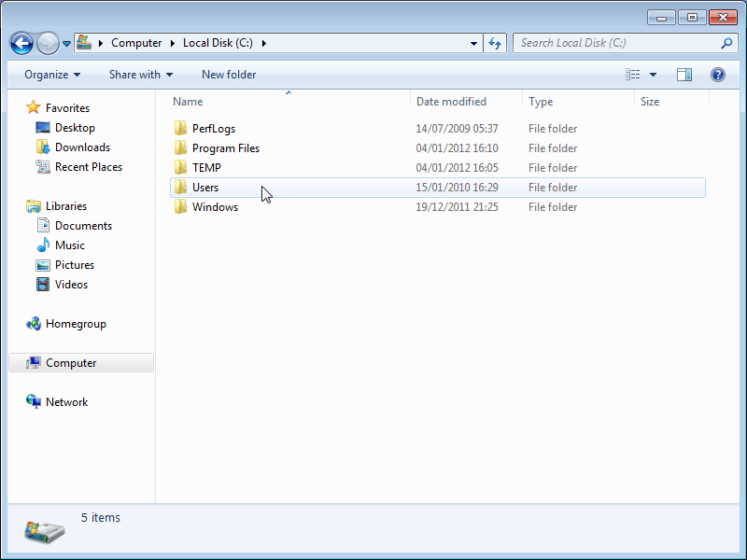
Task: Click the Homegroup spheres icon
Action: pos(34,324)
